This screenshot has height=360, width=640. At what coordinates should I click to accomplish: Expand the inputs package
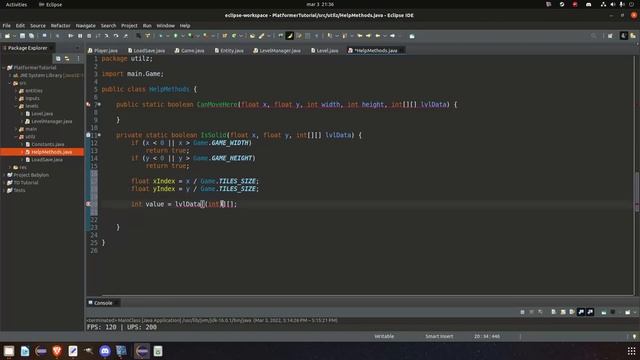point(16,98)
